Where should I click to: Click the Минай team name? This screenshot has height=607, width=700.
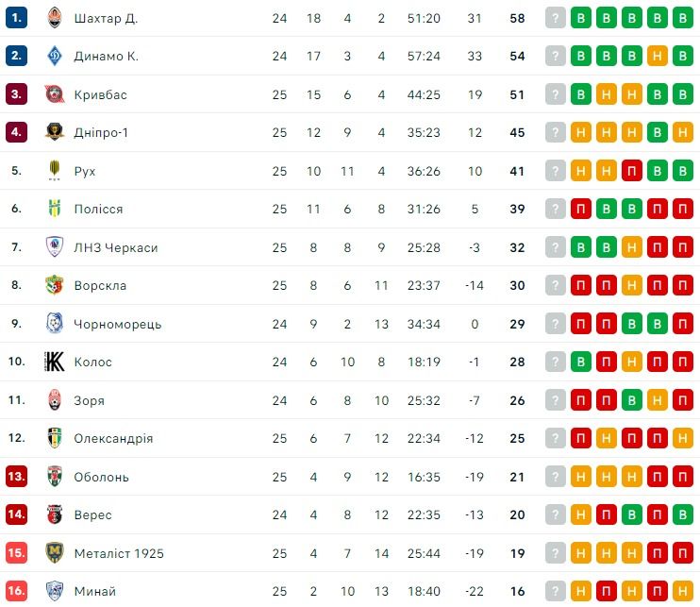click(95, 591)
